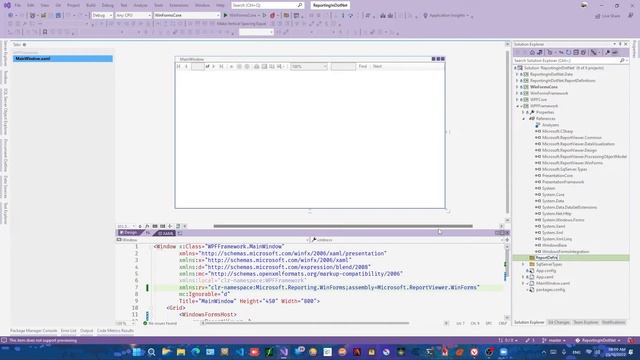Open Application Insights toolbar dropdown

point(447,15)
